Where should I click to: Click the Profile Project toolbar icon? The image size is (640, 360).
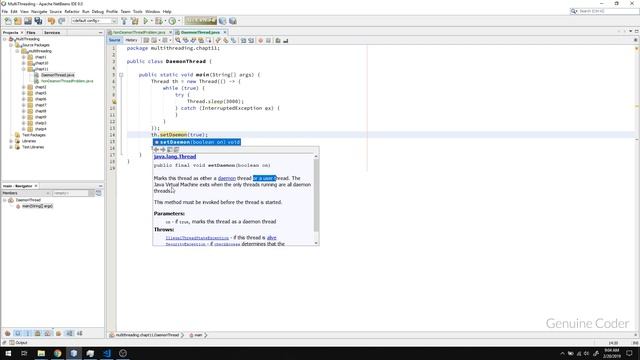172,21
